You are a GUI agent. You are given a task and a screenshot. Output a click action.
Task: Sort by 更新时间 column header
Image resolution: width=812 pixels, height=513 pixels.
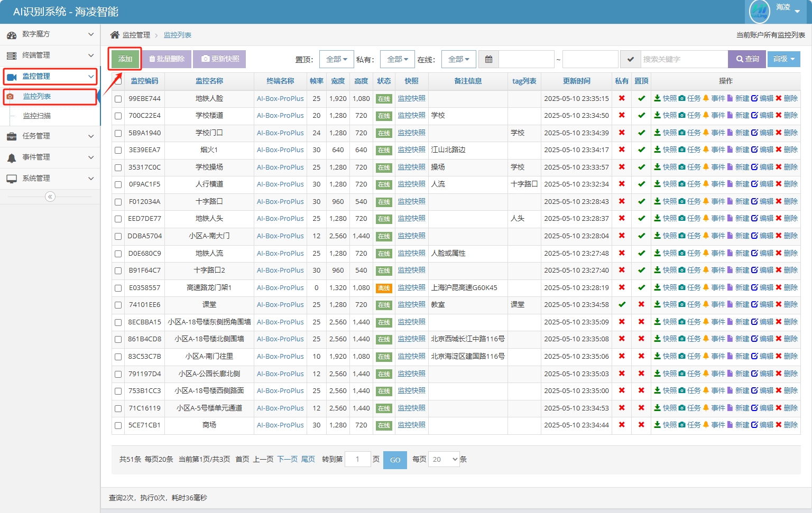(576, 81)
